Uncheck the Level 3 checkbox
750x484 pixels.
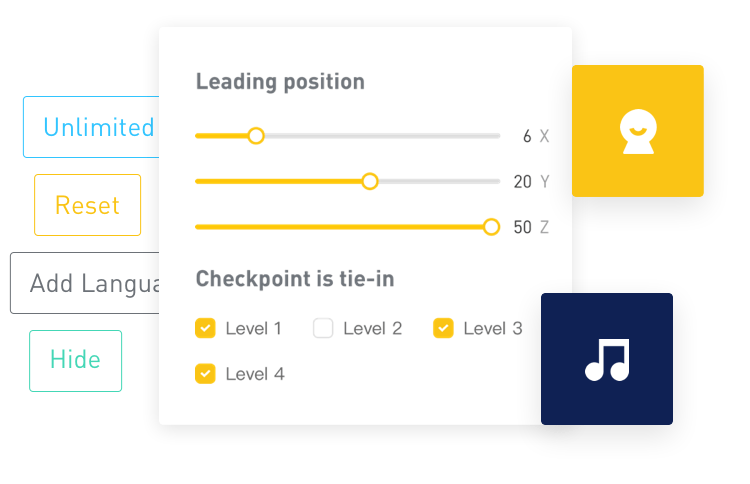[443, 328]
